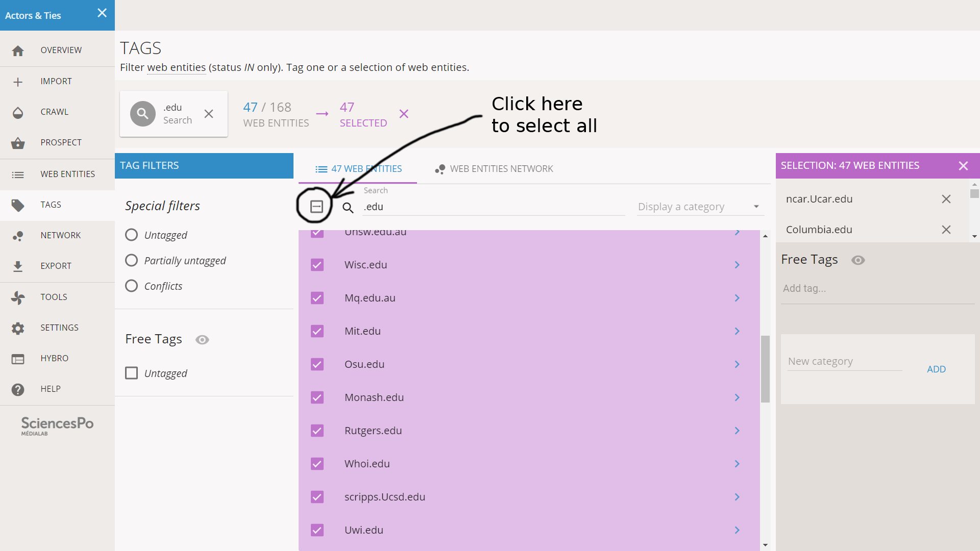The height and width of the screenshot is (551, 980).
Task: Click the Import plus icon
Action: click(x=18, y=82)
